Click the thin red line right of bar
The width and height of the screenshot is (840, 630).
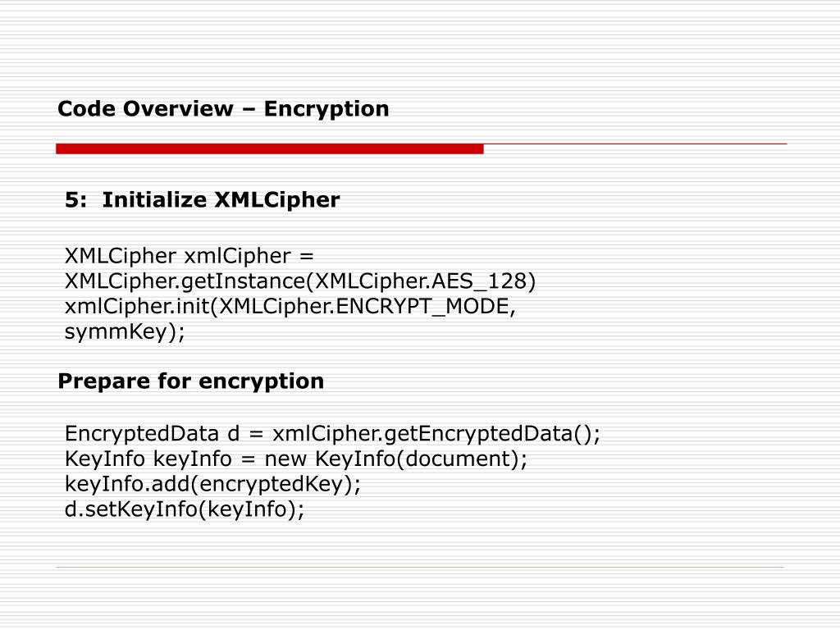[636, 144]
